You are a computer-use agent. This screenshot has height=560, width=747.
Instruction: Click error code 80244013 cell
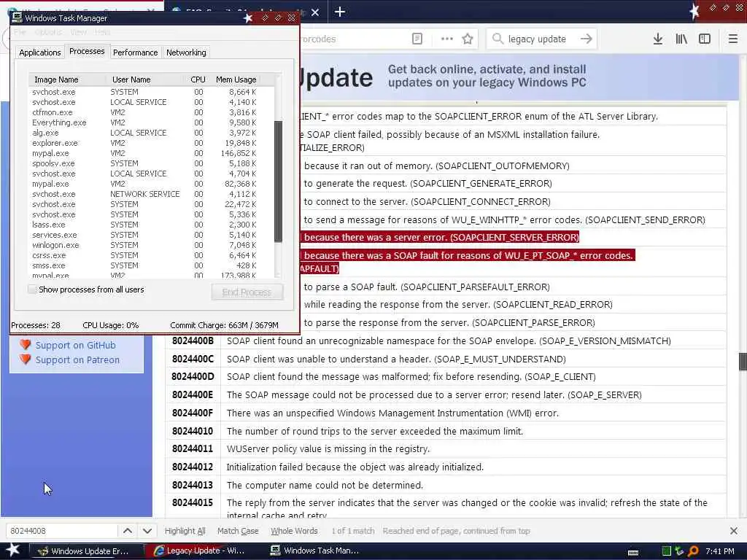click(193, 485)
